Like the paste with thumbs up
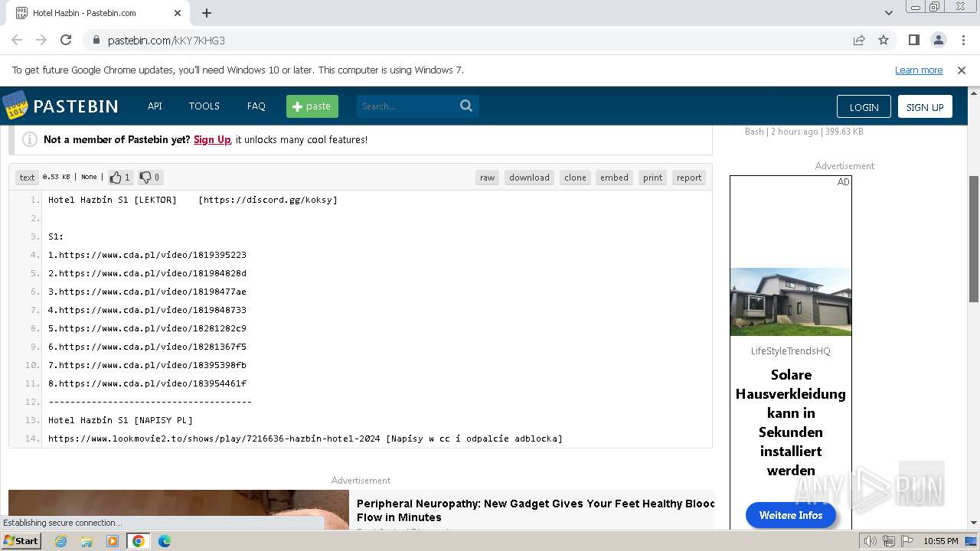Screen dimensions: 980x551 (119, 178)
